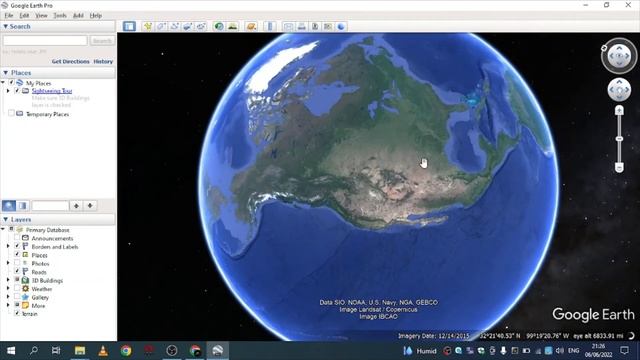
Task: Click the Move joystick control
Action: 619,90
